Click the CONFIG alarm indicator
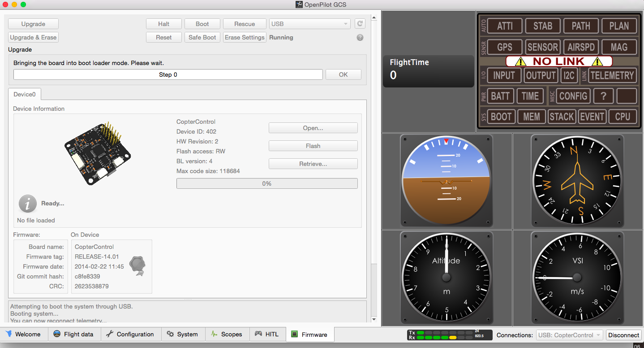 click(573, 96)
